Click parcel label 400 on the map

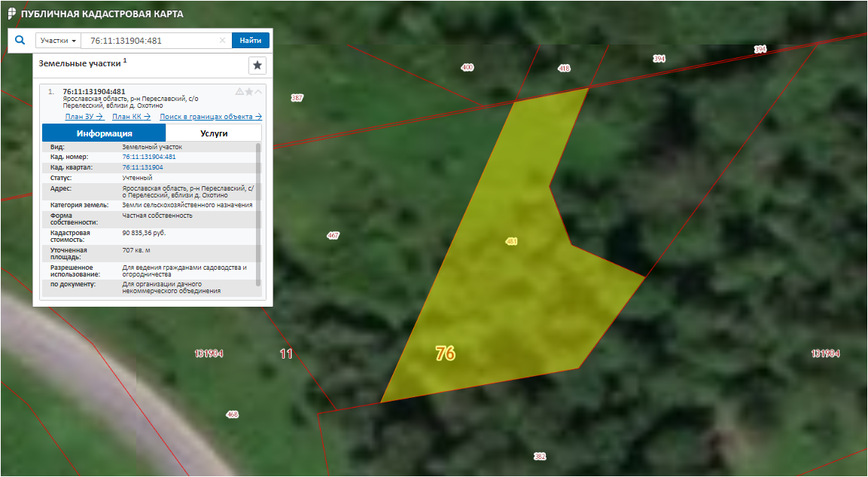[468, 68]
